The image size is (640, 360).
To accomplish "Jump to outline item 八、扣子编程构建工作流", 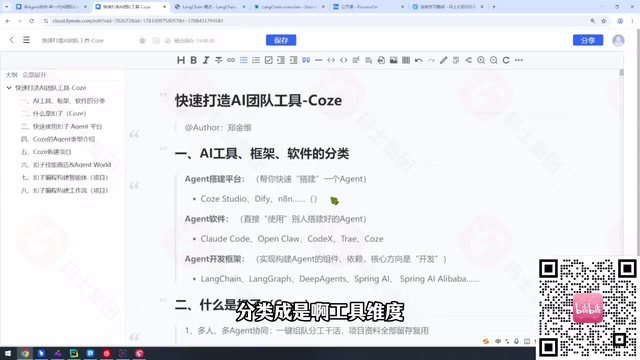I will (64, 191).
